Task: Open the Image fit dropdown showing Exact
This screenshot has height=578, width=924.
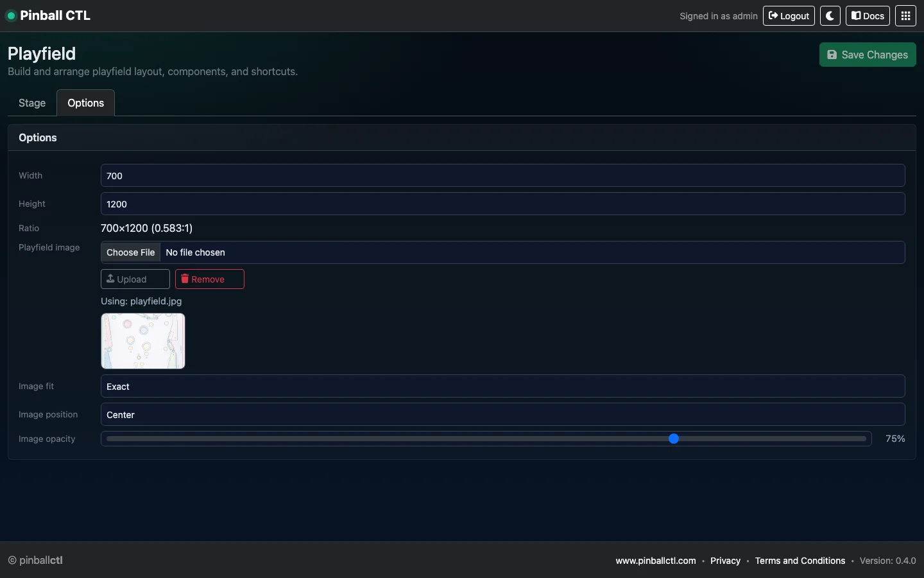Action: pos(502,387)
